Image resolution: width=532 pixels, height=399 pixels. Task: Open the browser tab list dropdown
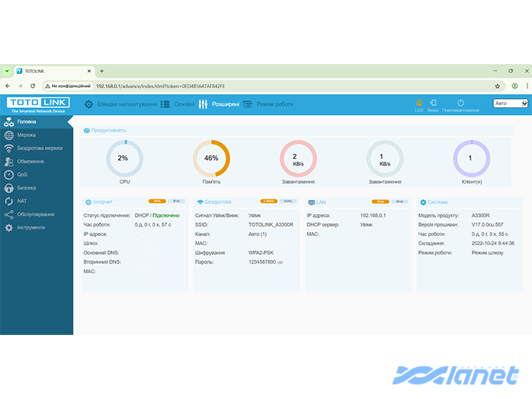[x=7, y=71]
